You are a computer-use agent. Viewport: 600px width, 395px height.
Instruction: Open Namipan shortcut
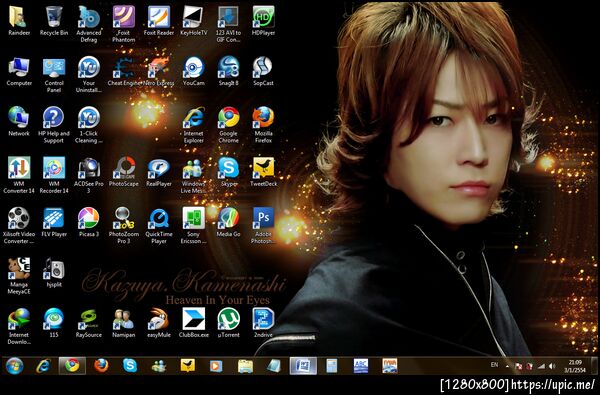pos(124,323)
